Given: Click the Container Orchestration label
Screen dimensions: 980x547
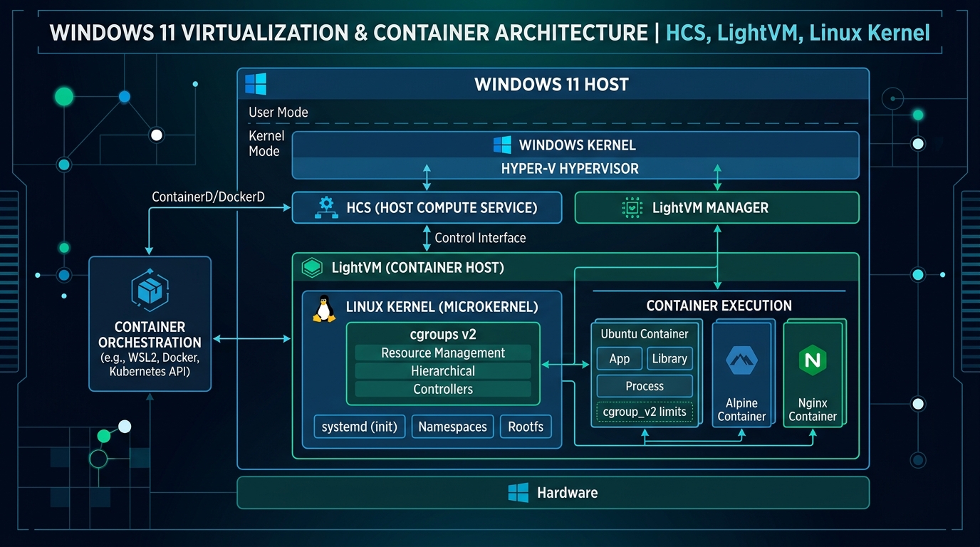Looking at the screenshot, I should (x=150, y=335).
